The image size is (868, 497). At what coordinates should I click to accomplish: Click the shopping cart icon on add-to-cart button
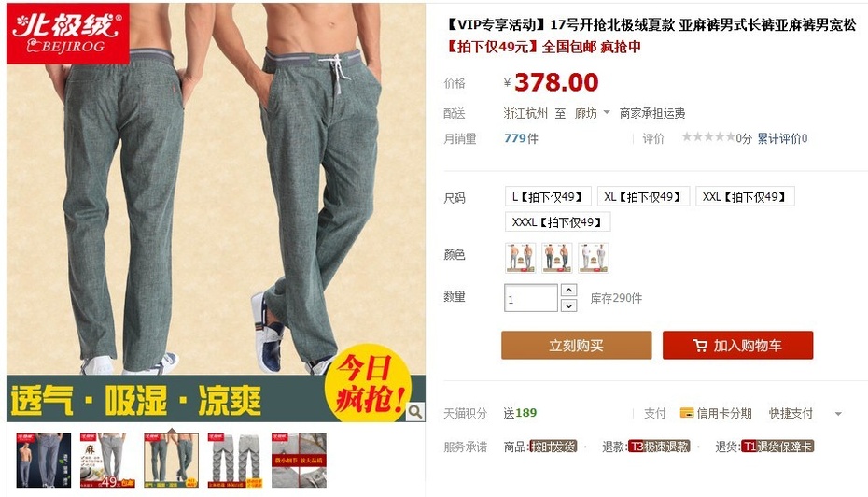click(x=700, y=346)
